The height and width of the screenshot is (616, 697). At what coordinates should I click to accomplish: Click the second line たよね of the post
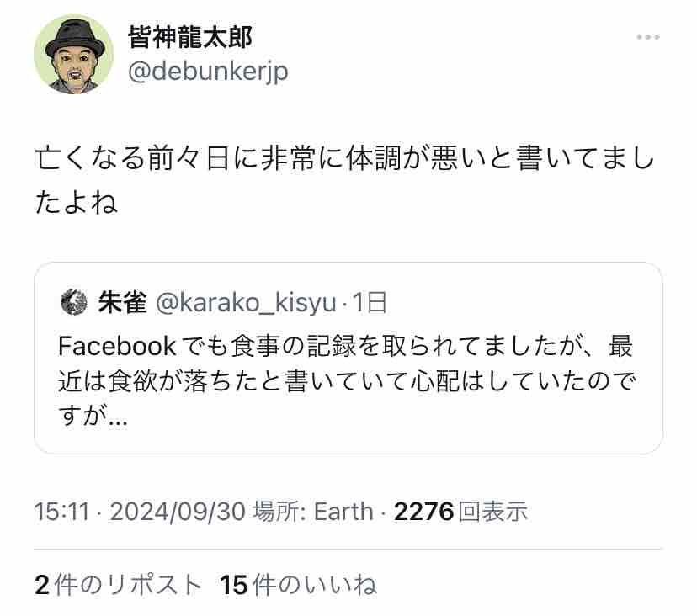[x=76, y=203]
